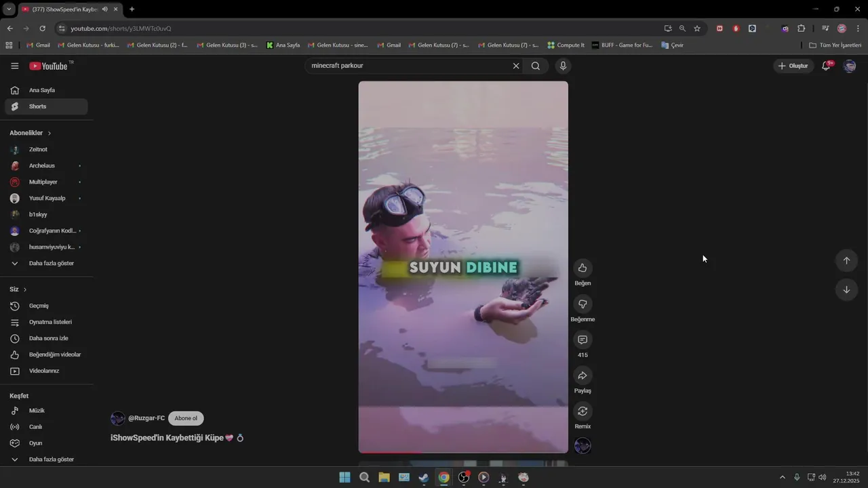
Task: Open the b1skyy channel
Action: click(x=46, y=214)
